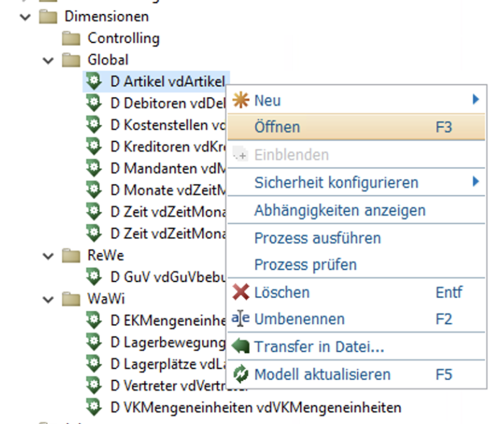The height and width of the screenshot is (424, 504).
Task: Click the D Artikel dimension shield icon
Action: pos(94,81)
